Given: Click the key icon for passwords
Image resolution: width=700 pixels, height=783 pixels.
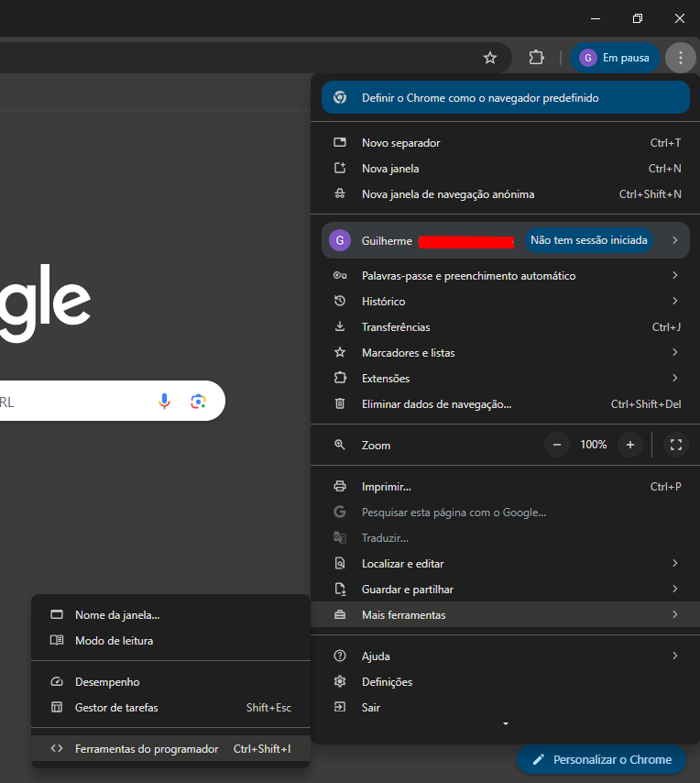Looking at the screenshot, I should point(340,276).
